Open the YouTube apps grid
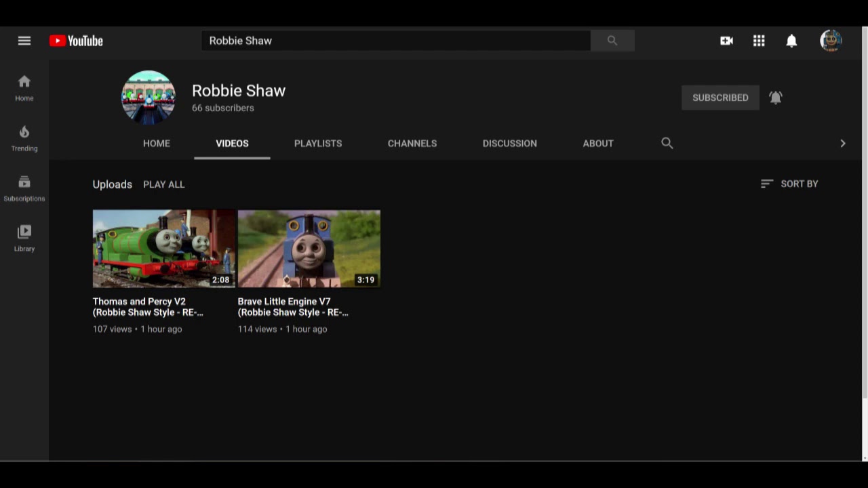868x488 pixels. (x=759, y=41)
